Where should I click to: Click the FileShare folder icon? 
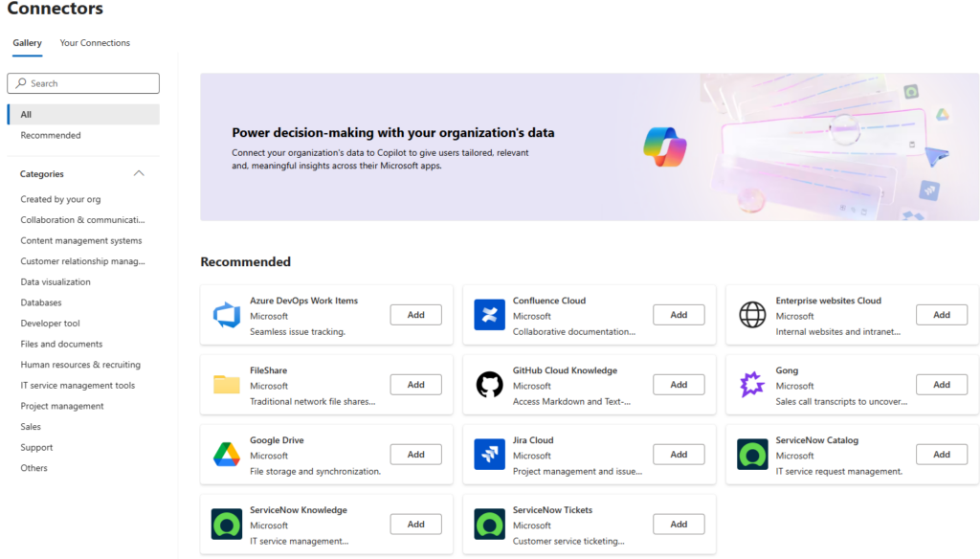[226, 385]
